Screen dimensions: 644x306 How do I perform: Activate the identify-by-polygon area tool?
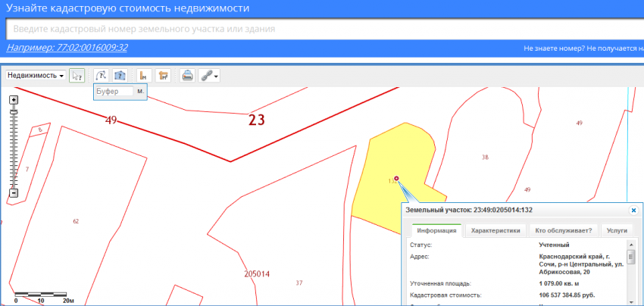(x=119, y=76)
